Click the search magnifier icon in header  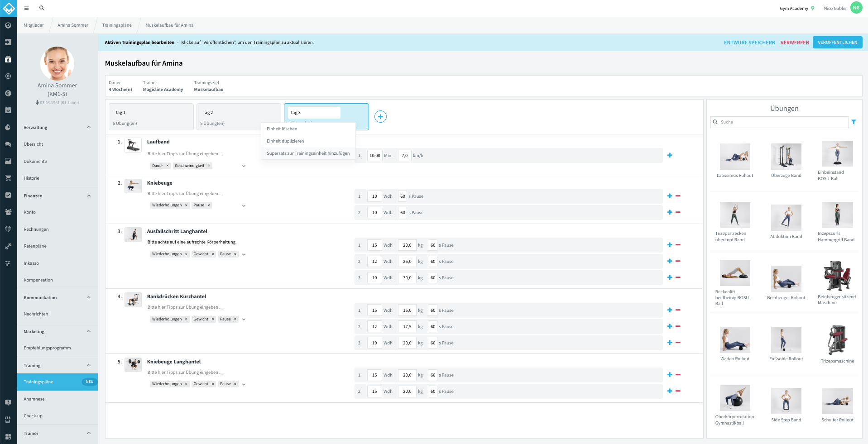tap(42, 8)
